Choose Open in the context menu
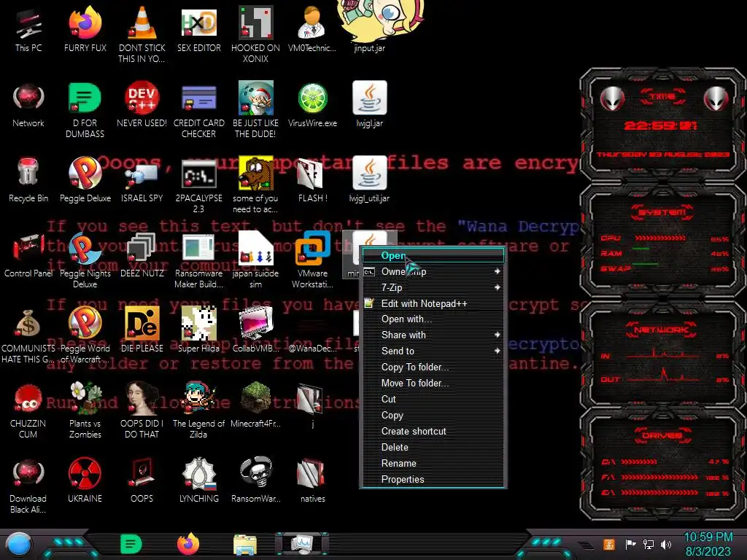The image size is (747, 560). pos(433,255)
